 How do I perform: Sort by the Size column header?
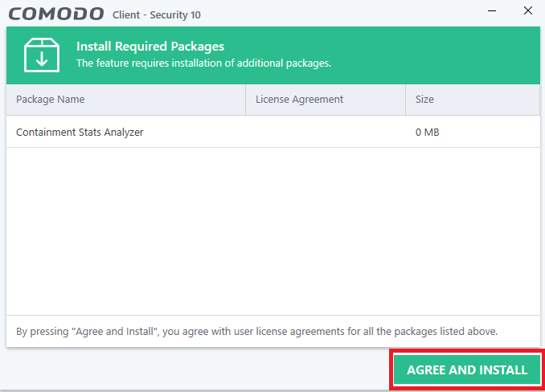(473, 100)
